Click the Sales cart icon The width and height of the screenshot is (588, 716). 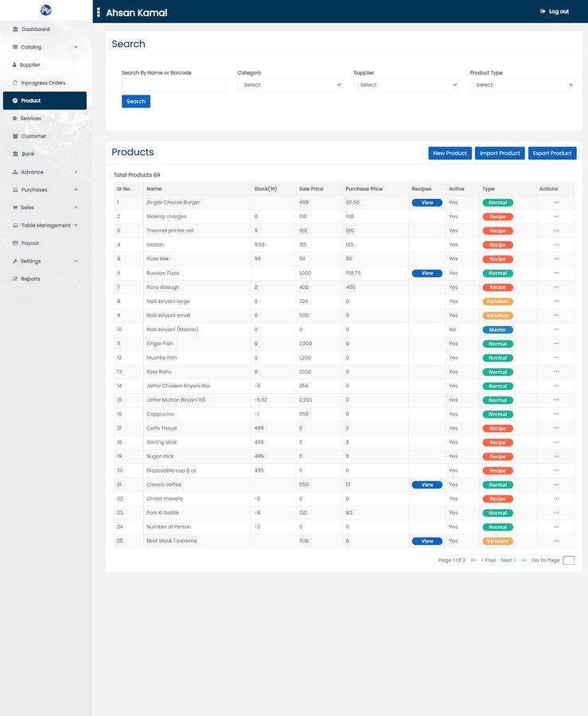pos(15,208)
